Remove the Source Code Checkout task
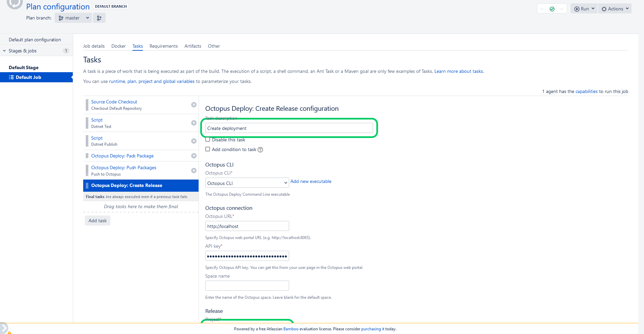The height and width of the screenshot is (334, 644). point(194,105)
